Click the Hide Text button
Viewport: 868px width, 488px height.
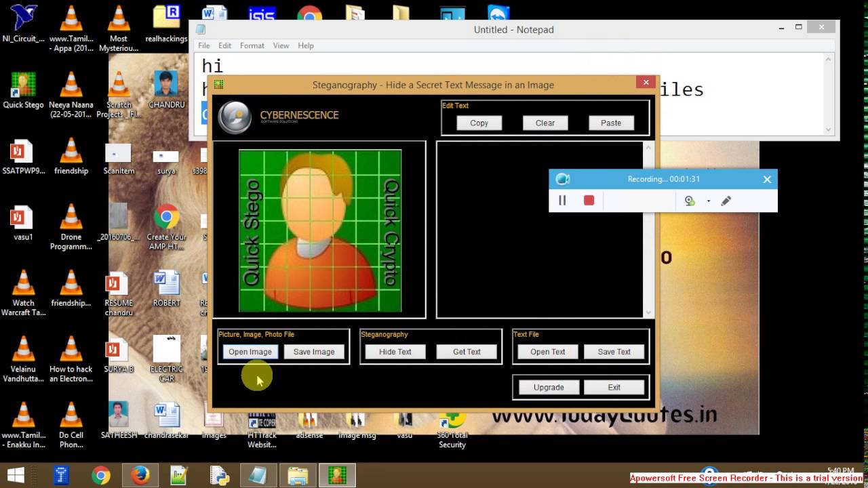tap(395, 352)
